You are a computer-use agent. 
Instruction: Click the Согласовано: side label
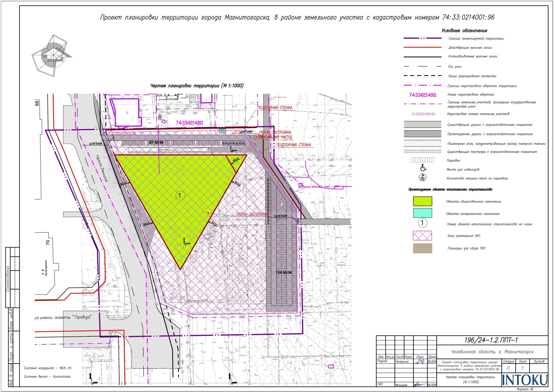click(8, 279)
